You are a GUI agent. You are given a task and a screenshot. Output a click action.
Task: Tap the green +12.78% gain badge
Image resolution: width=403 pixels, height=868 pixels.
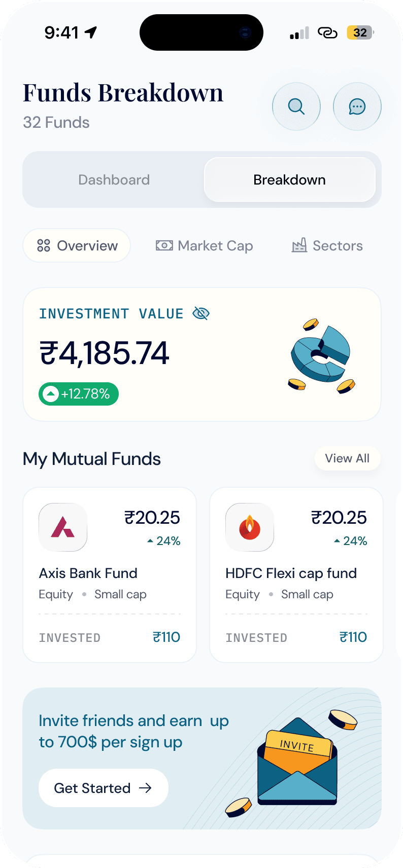point(79,394)
